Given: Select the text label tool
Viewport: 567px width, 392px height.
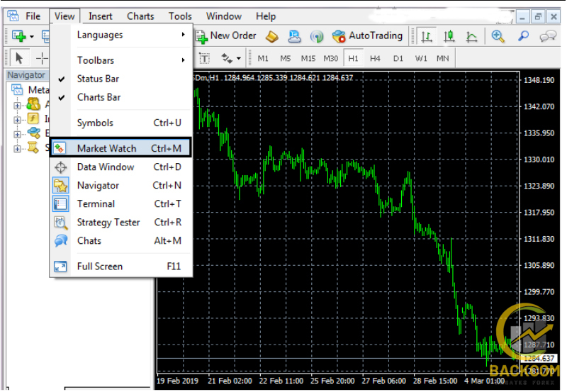Looking at the screenshot, I should point(204,58).
